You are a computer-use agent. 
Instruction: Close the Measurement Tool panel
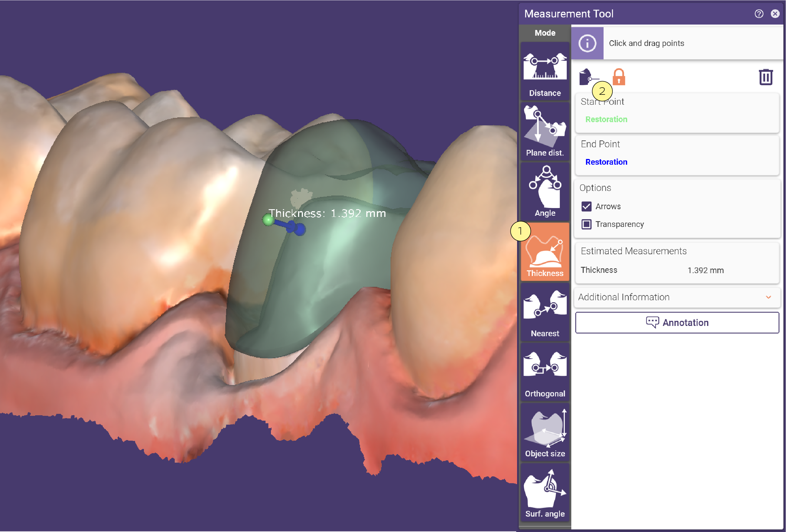775,13
